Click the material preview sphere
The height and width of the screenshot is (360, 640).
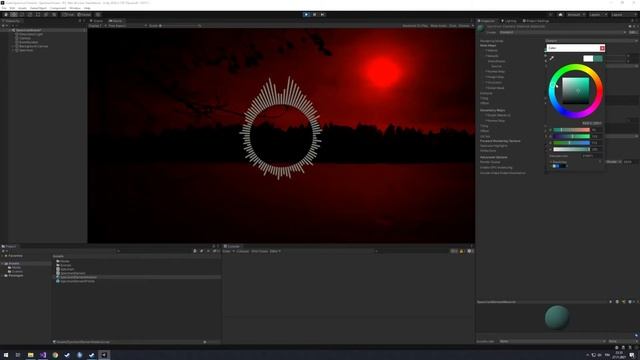pyautogui.click(x=557, y=317)
